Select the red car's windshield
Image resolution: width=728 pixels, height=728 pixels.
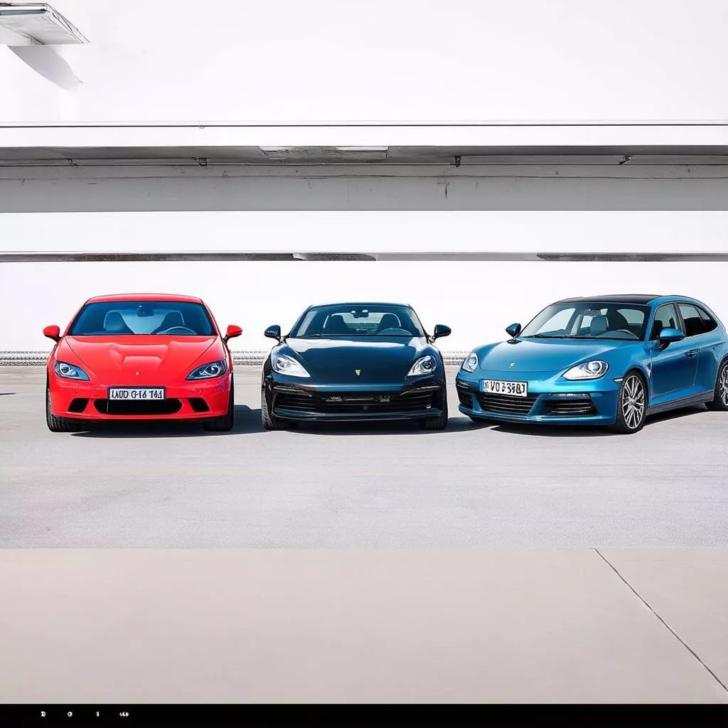point(142,319)
